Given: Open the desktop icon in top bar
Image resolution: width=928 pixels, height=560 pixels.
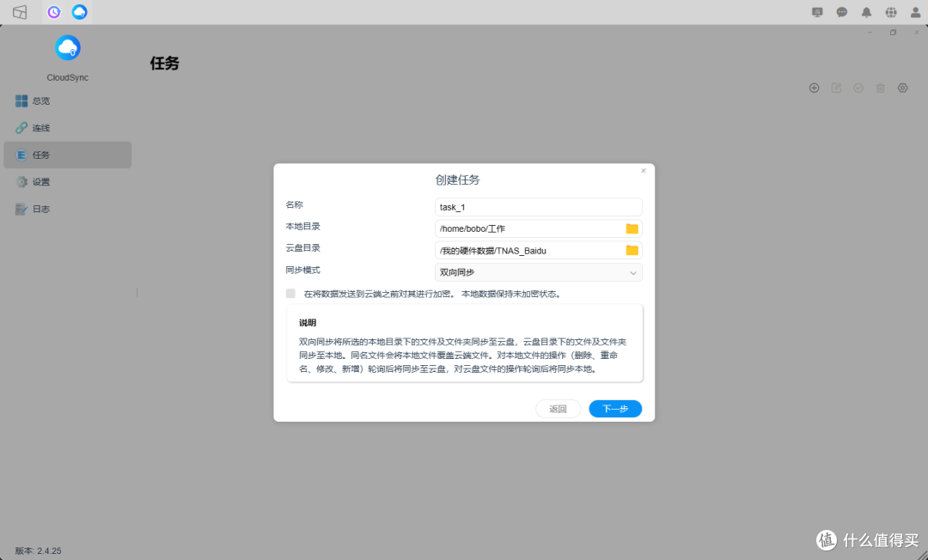Looking at the screenshot, I should click(20, 12).
